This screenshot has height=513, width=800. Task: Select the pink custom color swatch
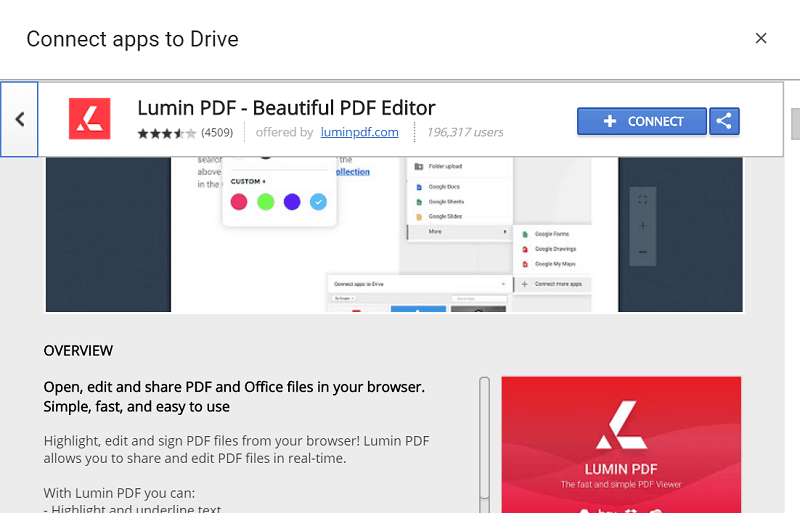(239, 202)
